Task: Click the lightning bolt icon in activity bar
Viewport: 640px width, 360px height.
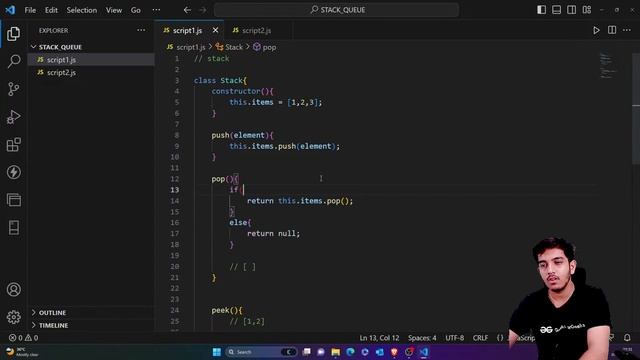Action: click(13, 172)
